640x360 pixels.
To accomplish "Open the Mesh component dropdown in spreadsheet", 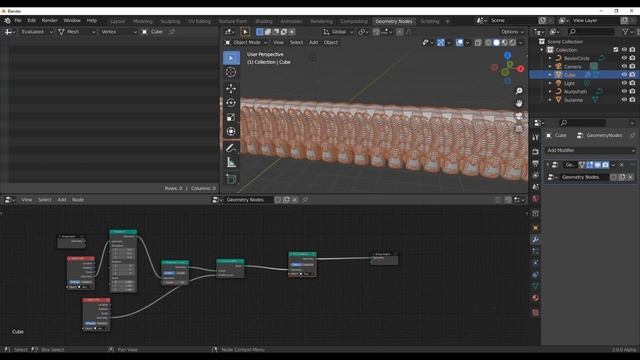I will [x=76, y=32].
